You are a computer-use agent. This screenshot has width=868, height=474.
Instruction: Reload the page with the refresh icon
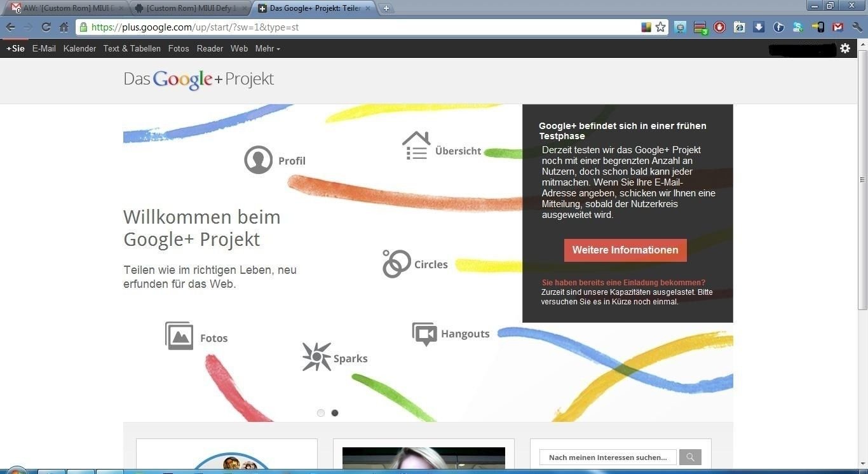tap(46, 27)
